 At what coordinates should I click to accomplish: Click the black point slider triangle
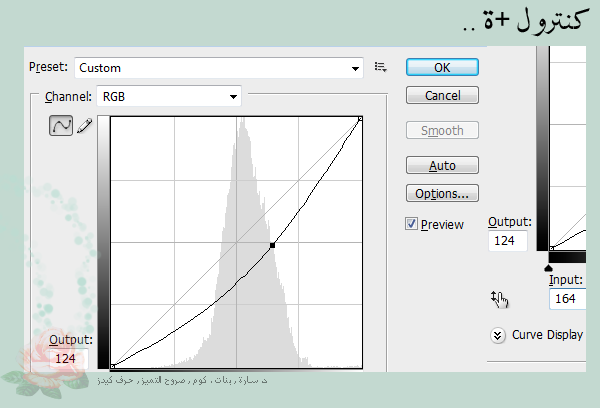tap(547, 268)
